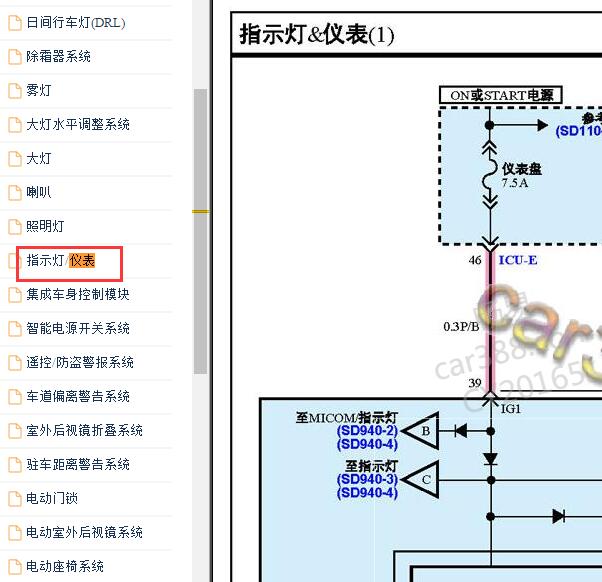Open 集成车身控制模块 page
The height and width of the screenshot is (582, 602).
pyautogui.click(x=78, y=294)
